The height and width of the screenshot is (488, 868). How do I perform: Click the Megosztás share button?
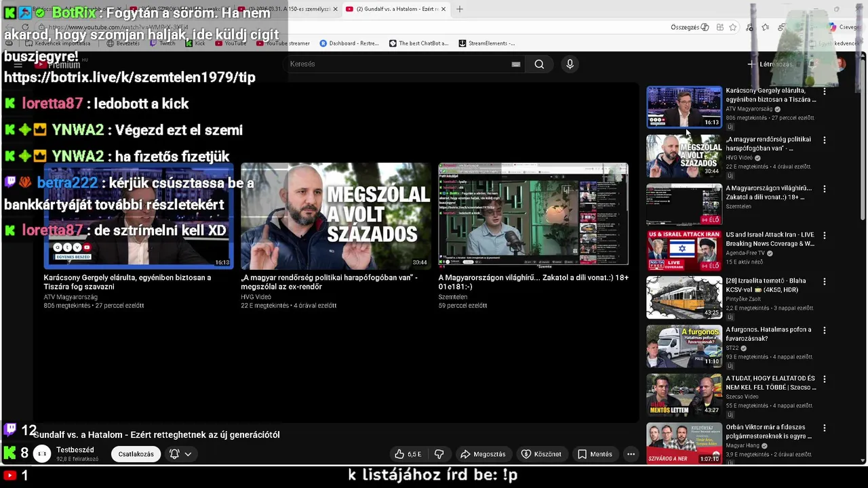point(483,454)
